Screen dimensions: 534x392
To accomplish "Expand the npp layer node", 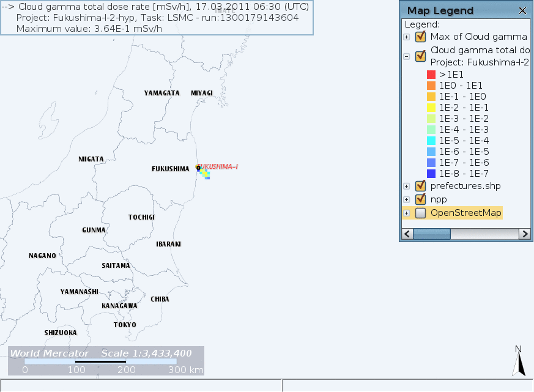I will pos(407,200).
